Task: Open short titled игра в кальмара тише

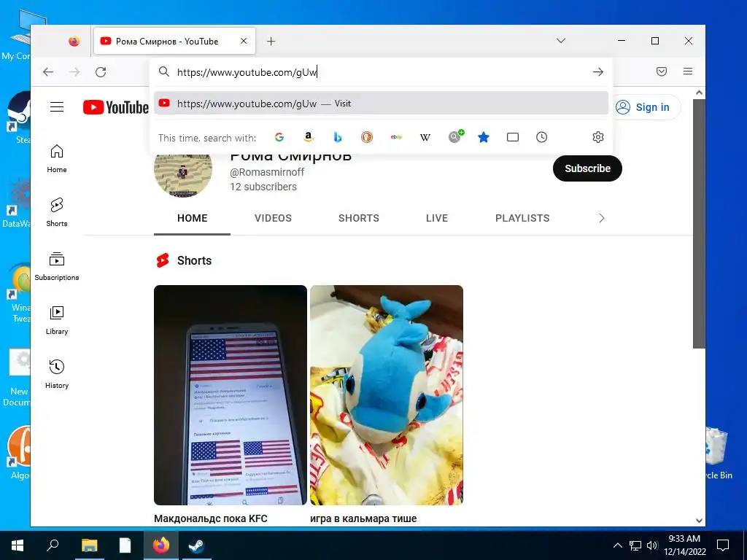Action: 363,518
